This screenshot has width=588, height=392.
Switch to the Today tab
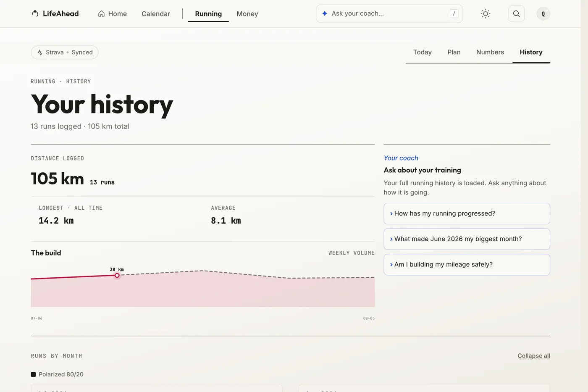coord(422,52)
